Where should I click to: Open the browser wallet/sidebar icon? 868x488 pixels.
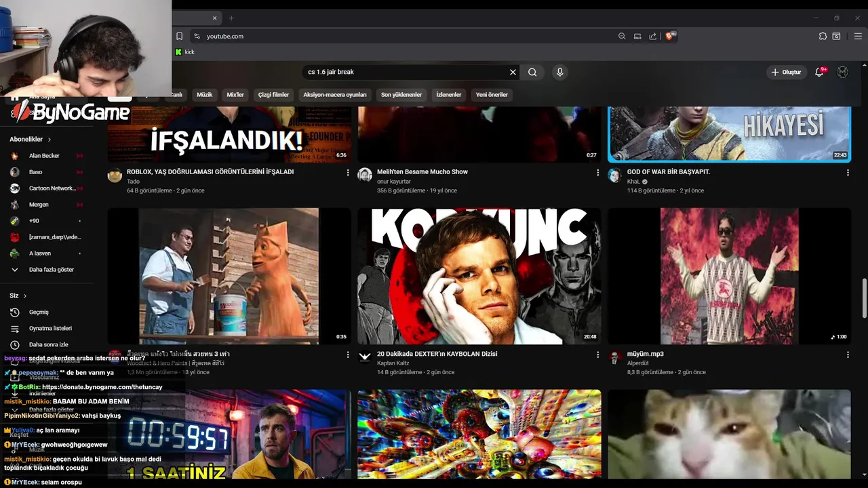[x=837, y=36]
